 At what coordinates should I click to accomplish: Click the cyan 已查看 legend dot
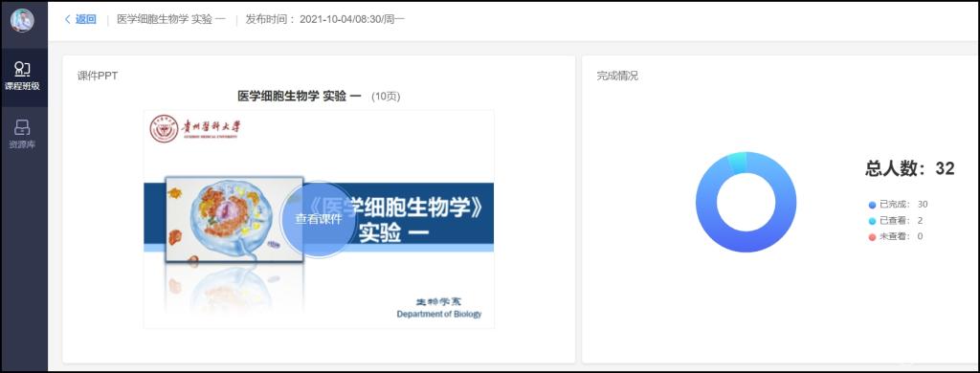(872, 221)
